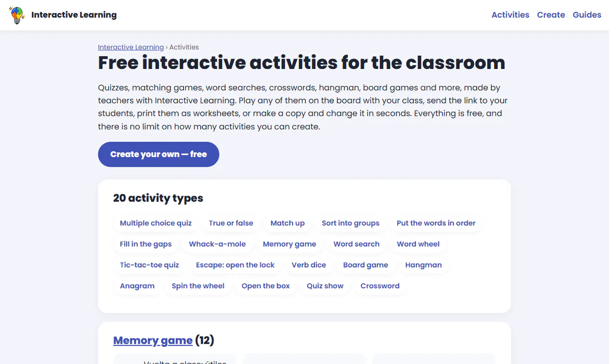Open the Spin the wheel activity type
The height and width of the screenshot is (364, 609).
point(198,286)
